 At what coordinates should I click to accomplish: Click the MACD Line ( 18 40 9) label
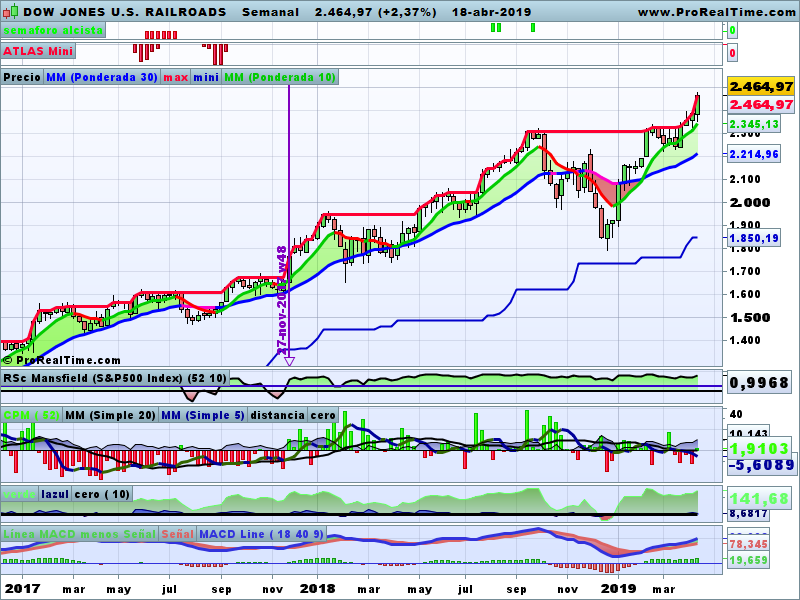click(261, 534)
